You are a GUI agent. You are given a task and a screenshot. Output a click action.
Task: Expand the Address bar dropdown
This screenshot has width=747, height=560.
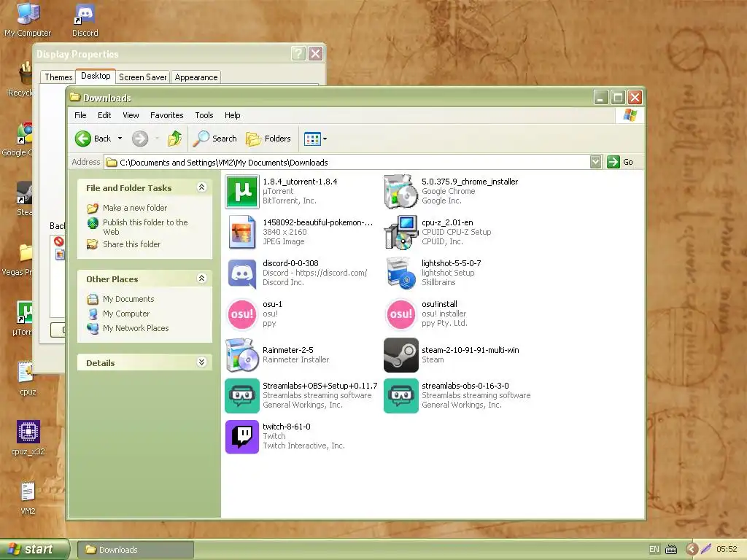tap(595, 162)
